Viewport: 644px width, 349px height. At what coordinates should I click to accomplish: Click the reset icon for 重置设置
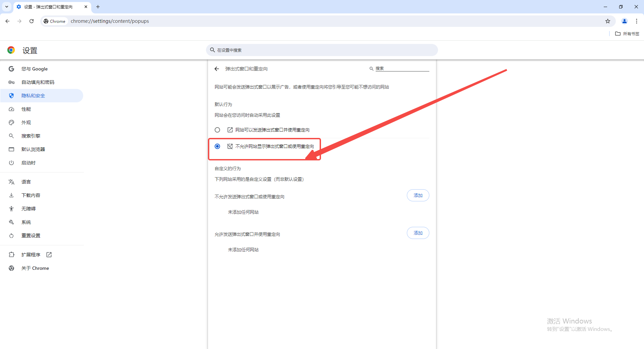[11, 236]
